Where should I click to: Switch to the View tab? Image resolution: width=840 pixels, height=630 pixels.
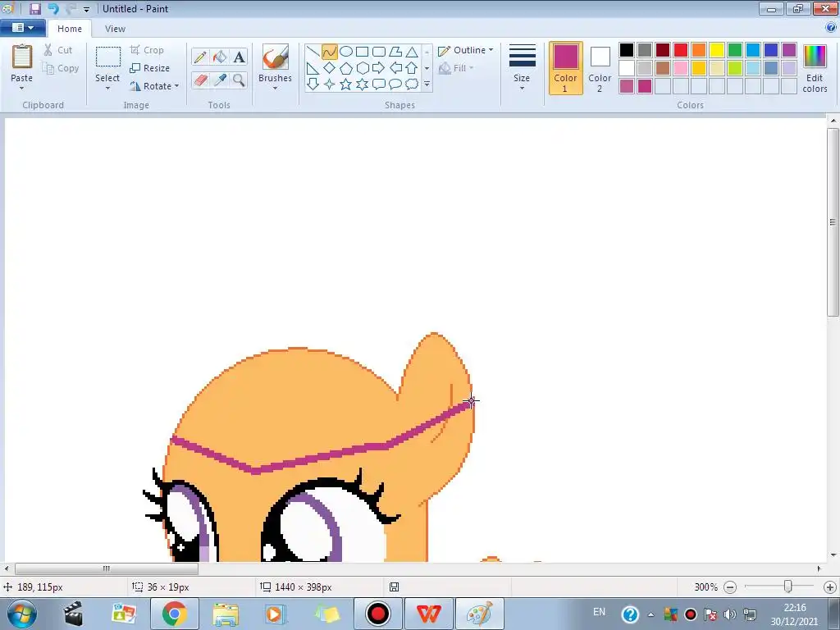coord(115,29)
